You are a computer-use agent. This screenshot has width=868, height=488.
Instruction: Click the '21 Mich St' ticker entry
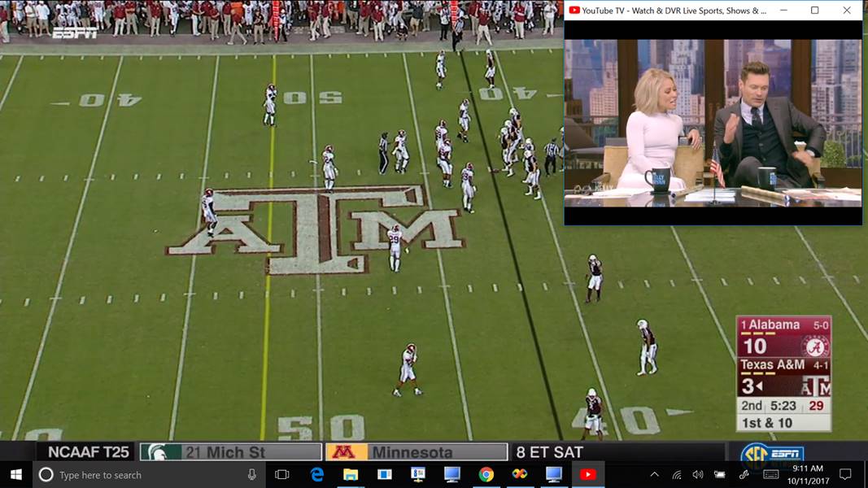pyautogui.click(x=231, y=452)
